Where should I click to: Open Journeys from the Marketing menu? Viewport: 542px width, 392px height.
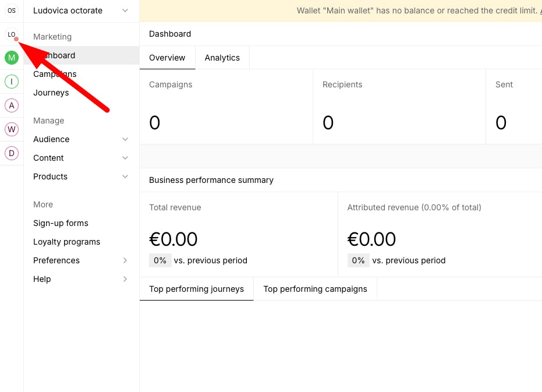[51, 93]
